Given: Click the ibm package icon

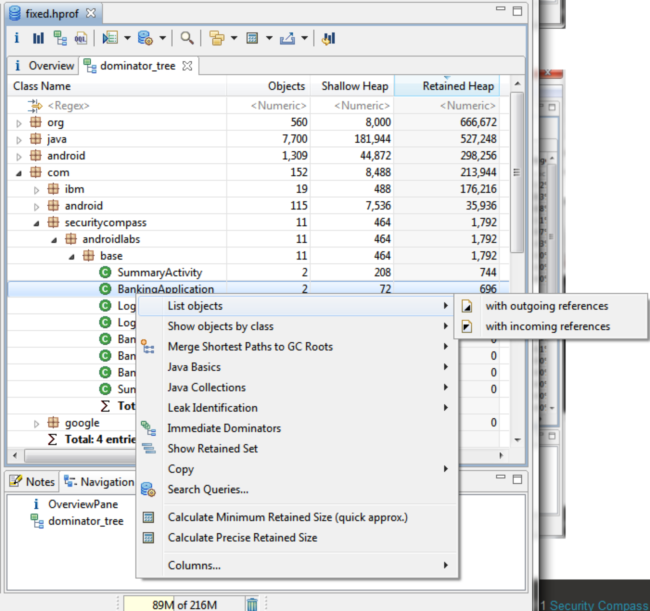Looking at the screenshot, I should [x=53, y=189].
